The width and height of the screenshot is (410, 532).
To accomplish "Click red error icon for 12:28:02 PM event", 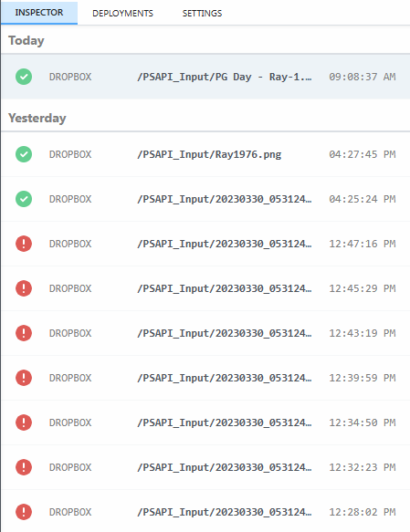I will coord(24,512).
